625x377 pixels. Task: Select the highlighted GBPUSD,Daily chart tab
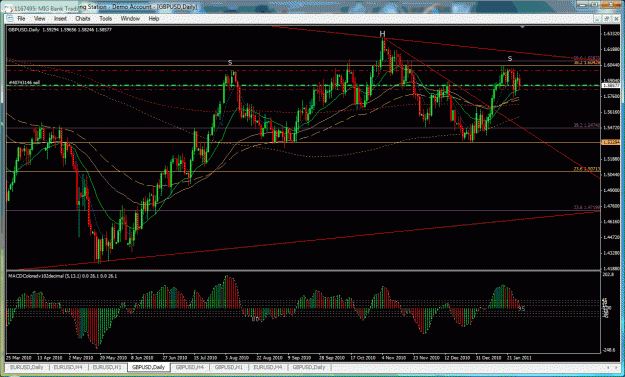(148, 367)
